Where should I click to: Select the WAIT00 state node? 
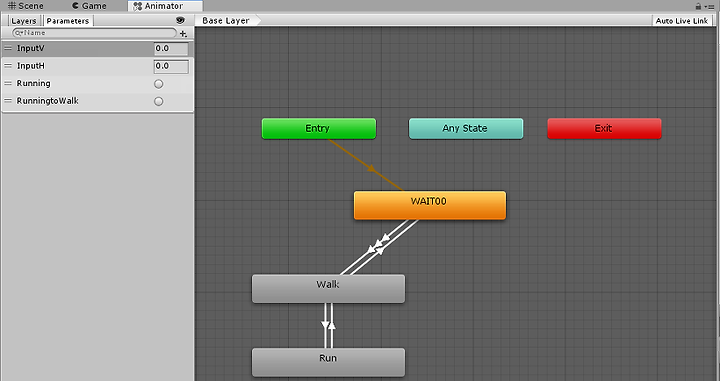430,205
